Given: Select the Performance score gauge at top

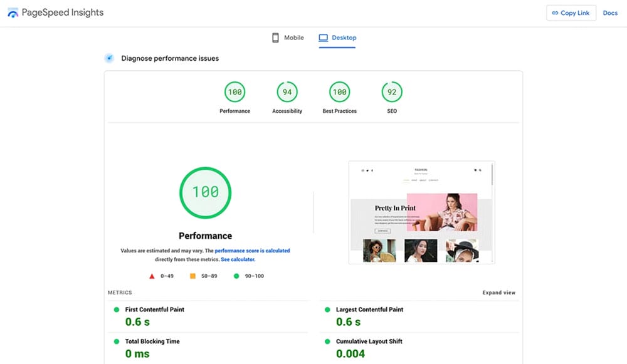Looking at the screenshot, I should [234, 92].
